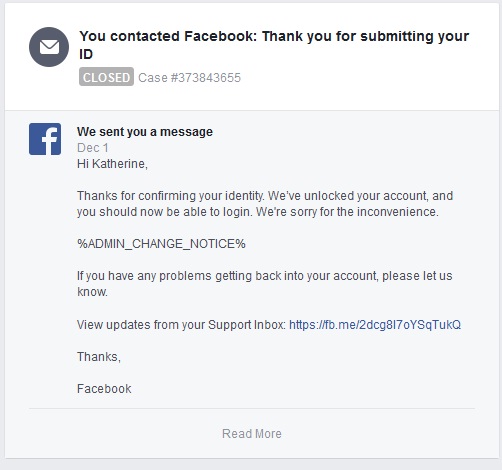This screenshot has width=502, height=470.
Task: Open the 'You contacted Facebook' case title
Action: click(274, 45)
